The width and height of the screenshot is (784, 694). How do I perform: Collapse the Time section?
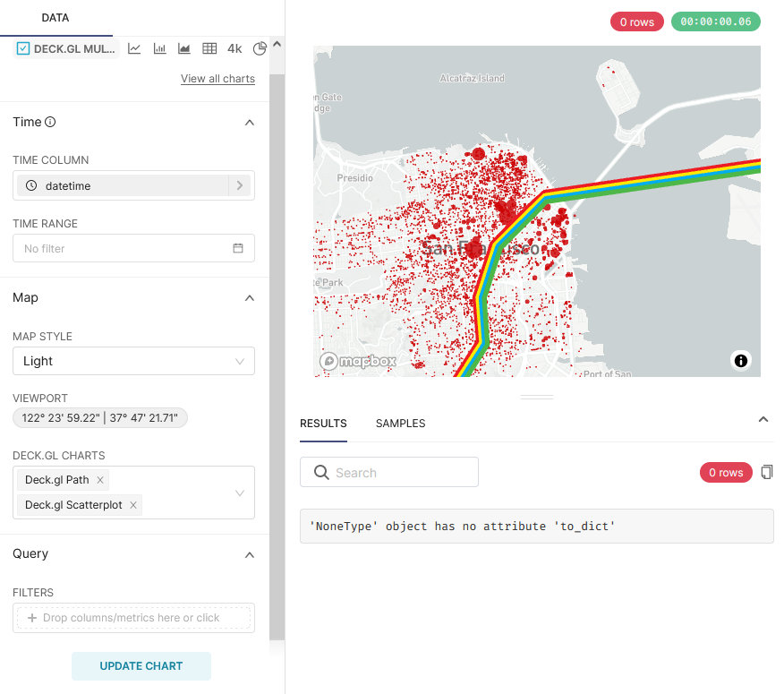coord(250,123)
